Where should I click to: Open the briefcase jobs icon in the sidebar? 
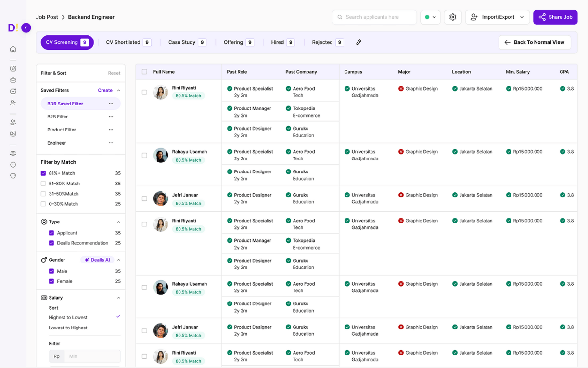pos(13,80)
